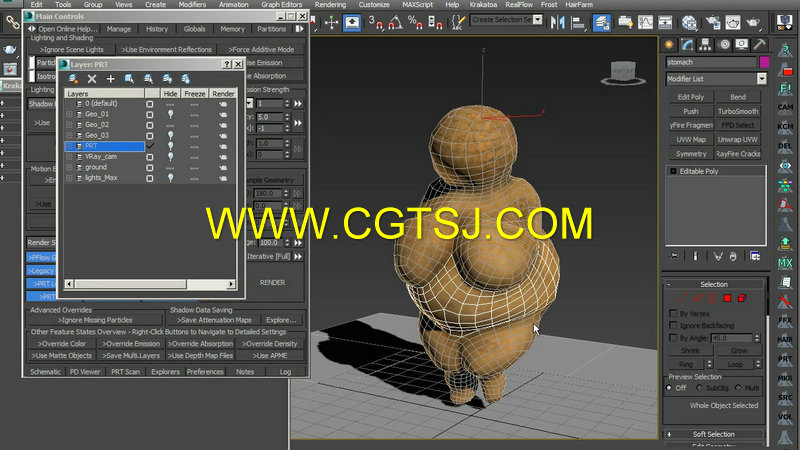Switch to the Motion command panel tab
The height and width of the screenshot is (450, 800).
click(723, 45)
